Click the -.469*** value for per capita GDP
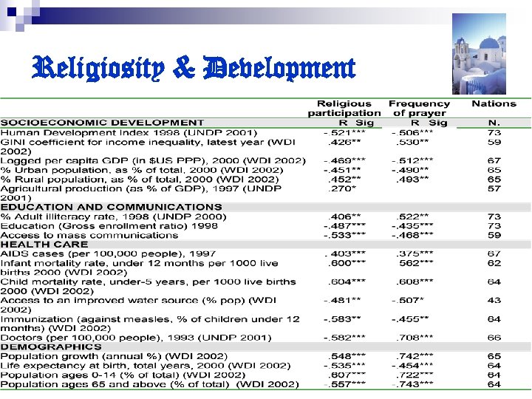The height and width of the screenshot is (399, 532). tap(344, 161)
